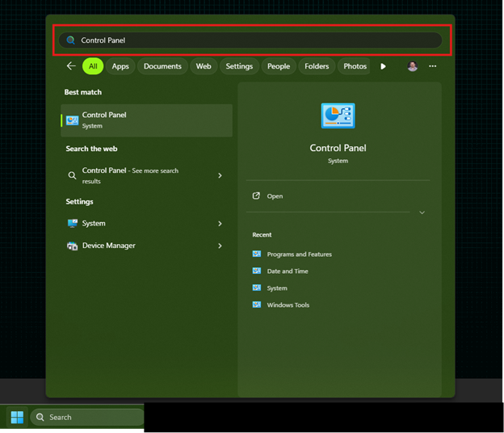The width and height of the screenshot is (504, 433).
Task: Open System from the Recent list
Action: pyautogui.click(x=277, y=288)
